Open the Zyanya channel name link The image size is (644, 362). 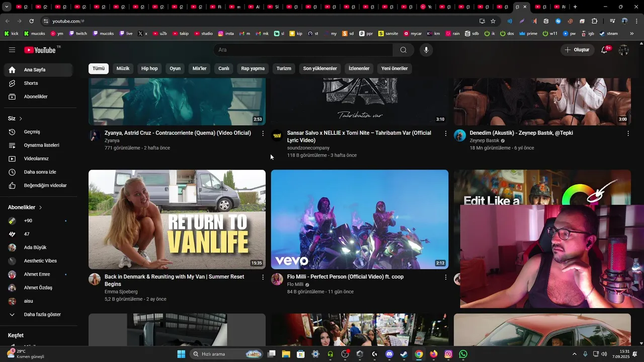pyautogui.click(x=112, y=141)
